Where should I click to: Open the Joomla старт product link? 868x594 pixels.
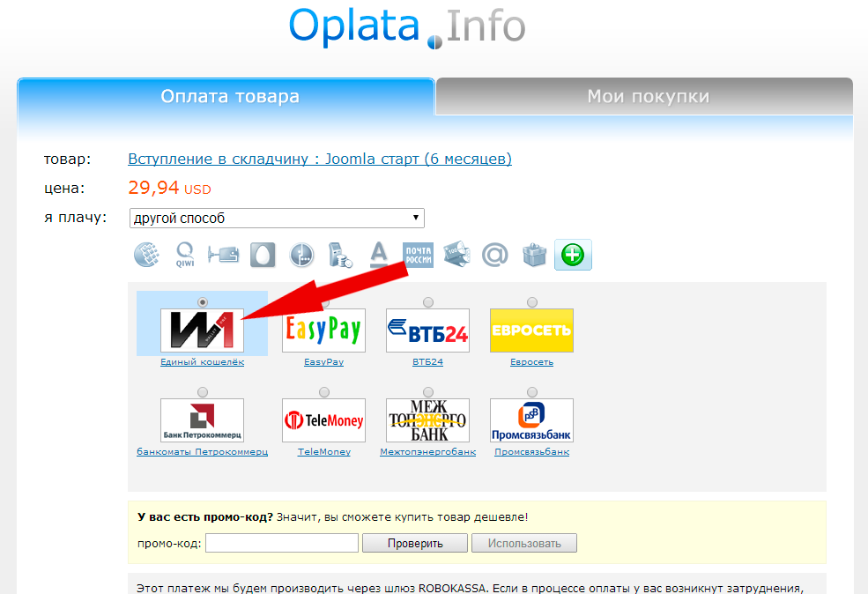(x=319, y=159)
